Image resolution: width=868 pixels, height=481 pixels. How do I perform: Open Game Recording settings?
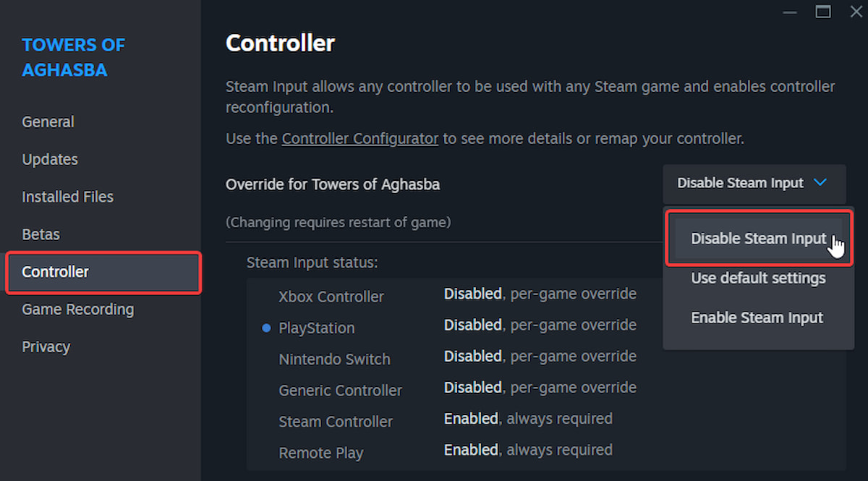point(77,310)
